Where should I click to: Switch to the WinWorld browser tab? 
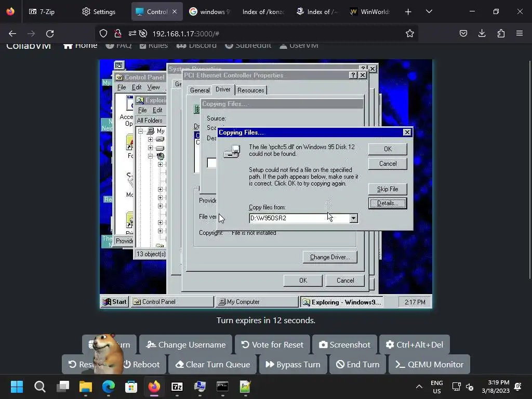coord(370,12)
